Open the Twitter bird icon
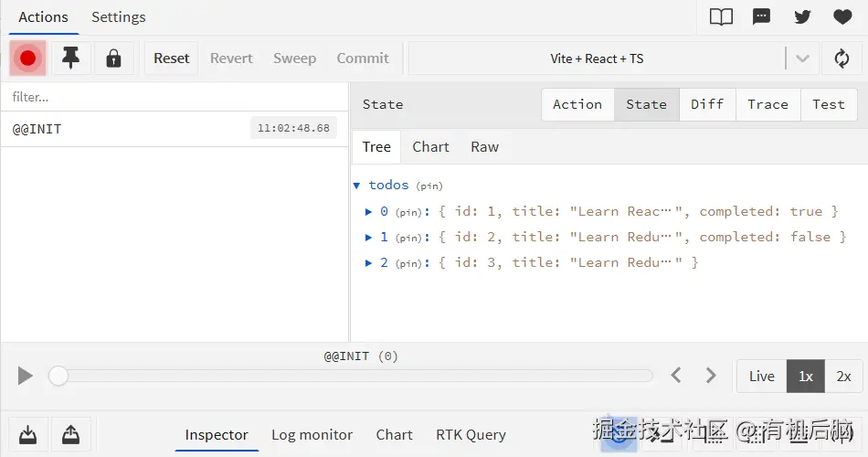 [802, 17]
